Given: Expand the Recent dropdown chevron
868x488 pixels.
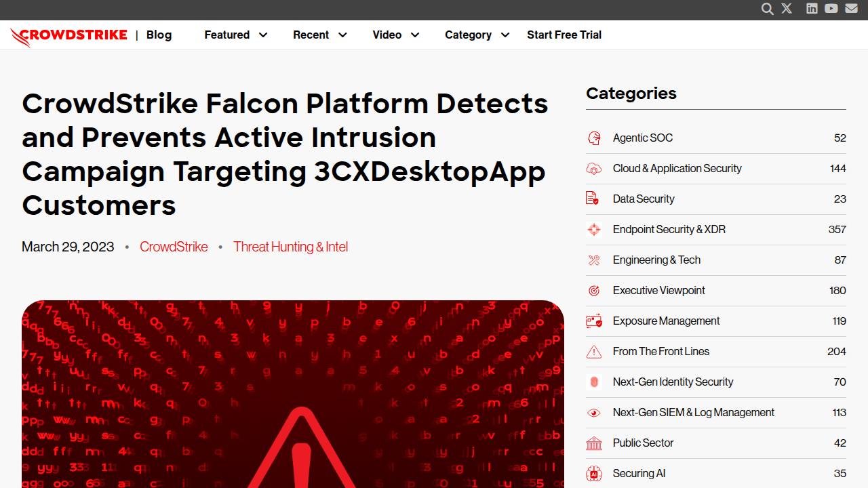Looking at the screenshot, I should pyautogui.click(x=342, y=35).
